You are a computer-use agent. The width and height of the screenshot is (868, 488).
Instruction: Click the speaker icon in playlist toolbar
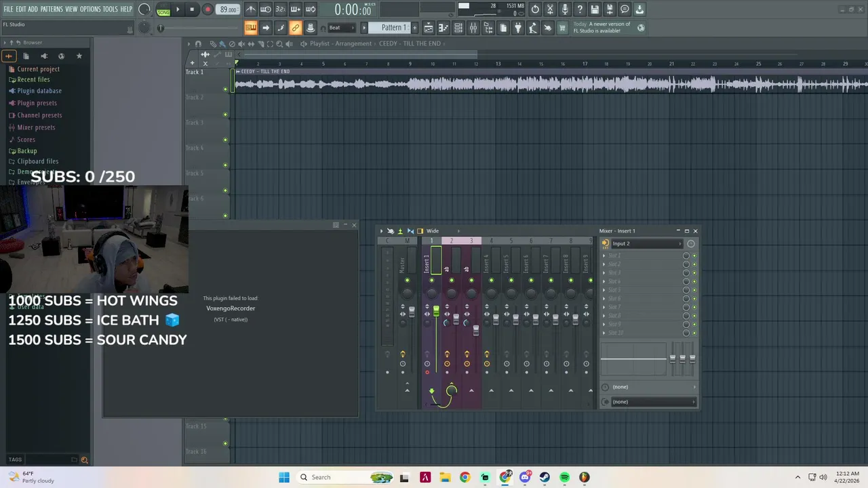288,43
